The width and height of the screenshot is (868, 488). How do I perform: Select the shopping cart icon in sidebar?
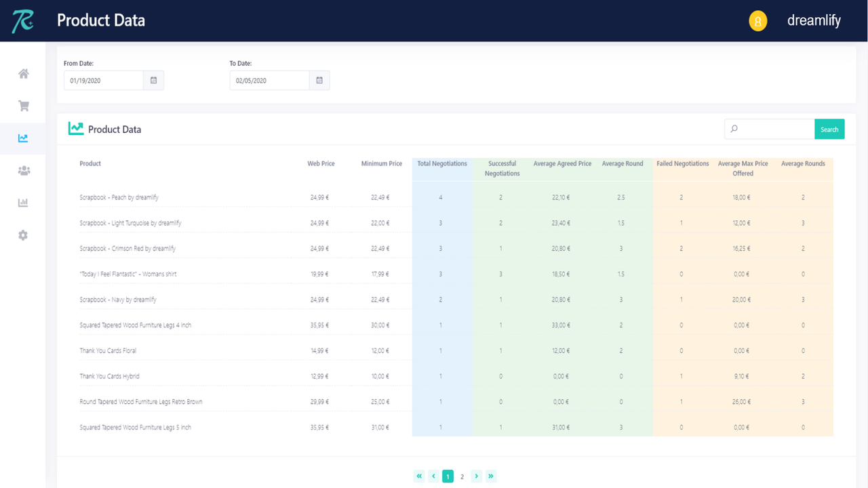(x=23, y=106)
